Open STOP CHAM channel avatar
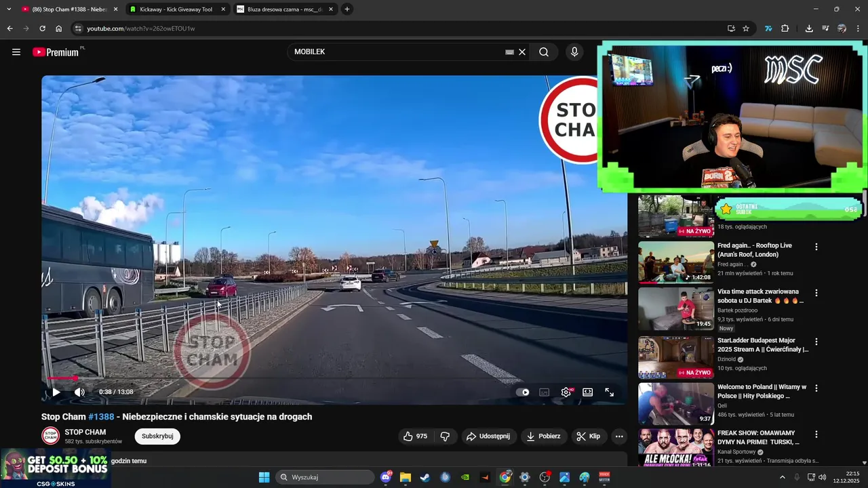Screen dimensions: 868x488 pyautogui.click(x=51, y=436)
